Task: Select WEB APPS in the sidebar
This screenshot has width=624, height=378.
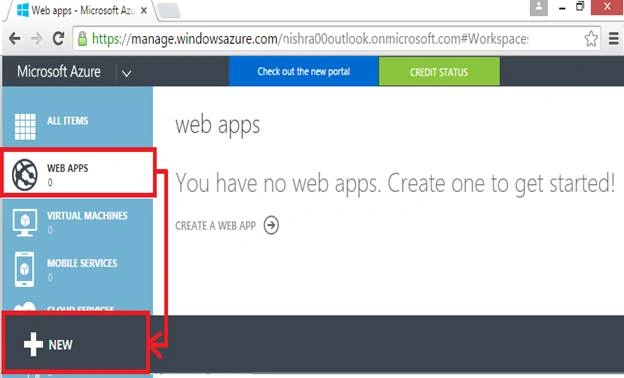Action: pyautogui.click(x=78, y=173)
